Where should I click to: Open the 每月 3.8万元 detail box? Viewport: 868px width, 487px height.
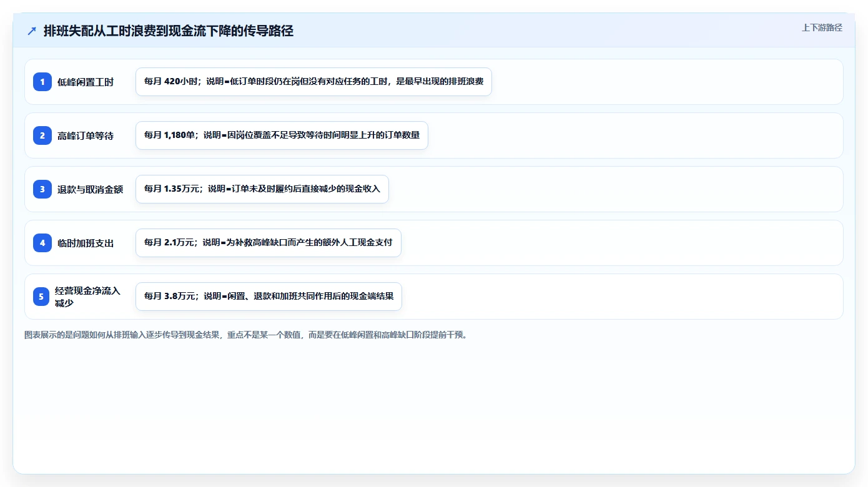pos(269,297)
